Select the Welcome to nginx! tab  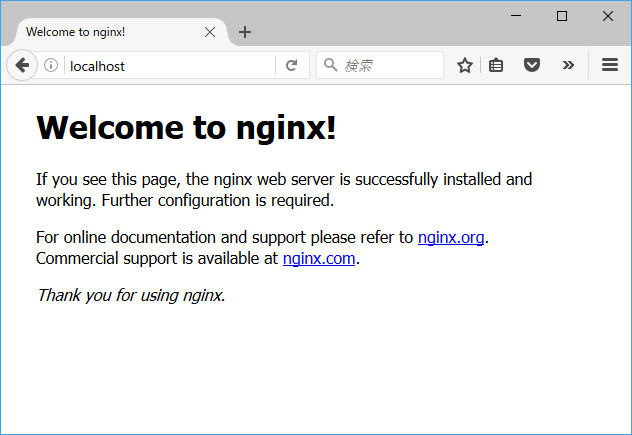coord(121,32)
